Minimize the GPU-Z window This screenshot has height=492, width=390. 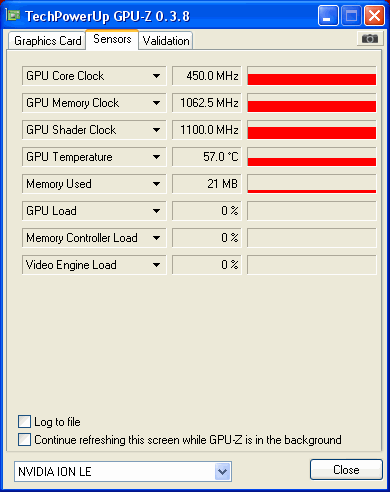click(x=328, y=16)
